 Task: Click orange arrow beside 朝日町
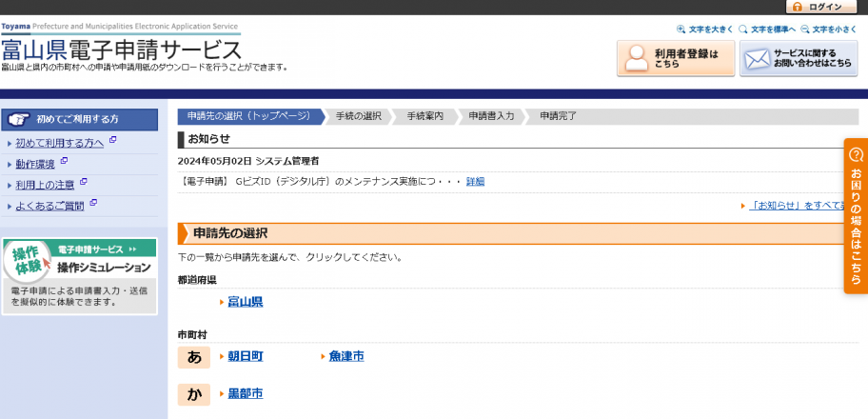click(222, 356)
